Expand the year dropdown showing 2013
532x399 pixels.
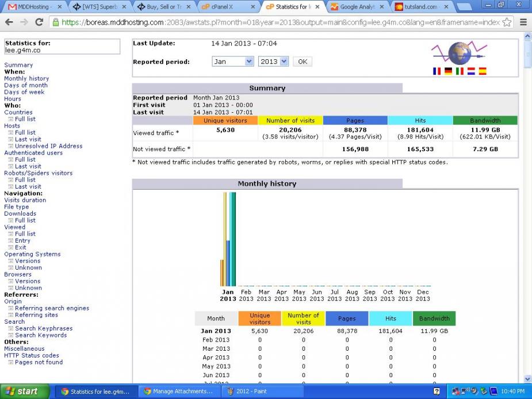[x=273, y=62]
